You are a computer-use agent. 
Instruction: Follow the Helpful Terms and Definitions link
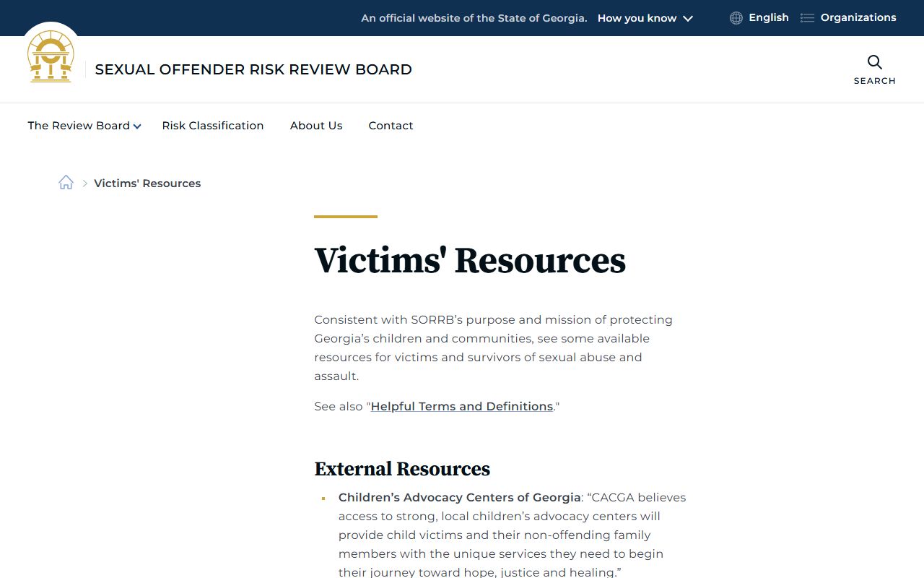[462, 406]
